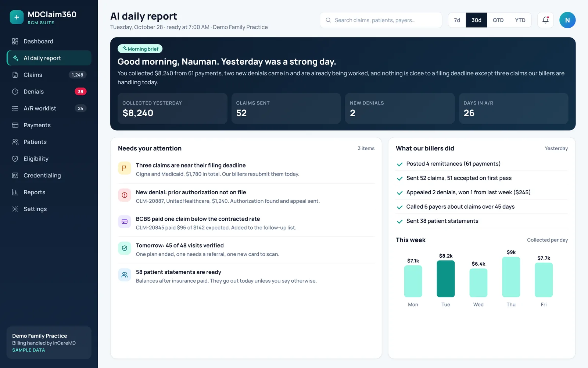588x368 pixels.
Task: Click the Claims Sent 52 card
Action: (x=286, y=108)
